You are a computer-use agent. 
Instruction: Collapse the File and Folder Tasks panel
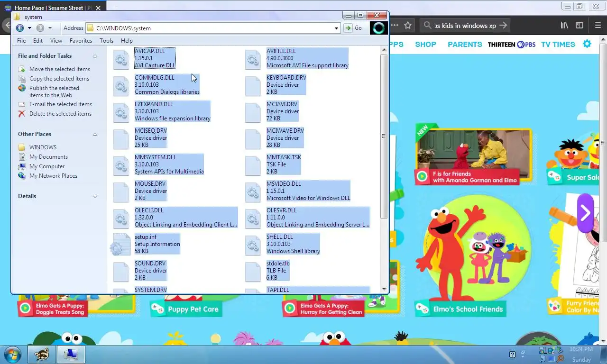[x=95, y=56]
